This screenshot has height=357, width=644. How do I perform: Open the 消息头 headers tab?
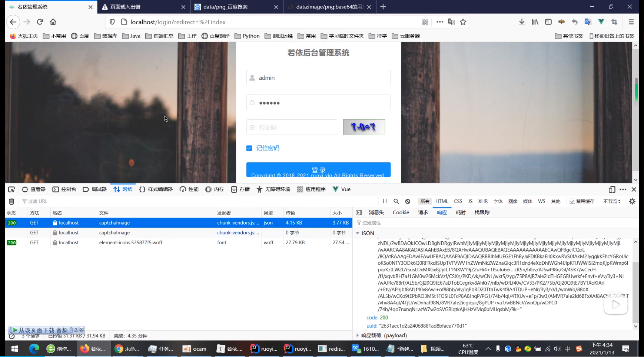coord(376,212)
